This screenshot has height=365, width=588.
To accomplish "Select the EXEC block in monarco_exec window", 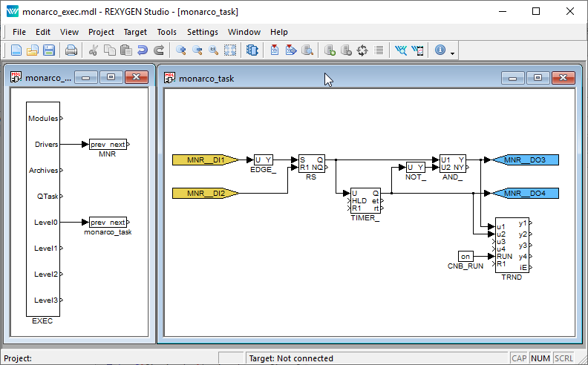I will (x=43, y=209).
